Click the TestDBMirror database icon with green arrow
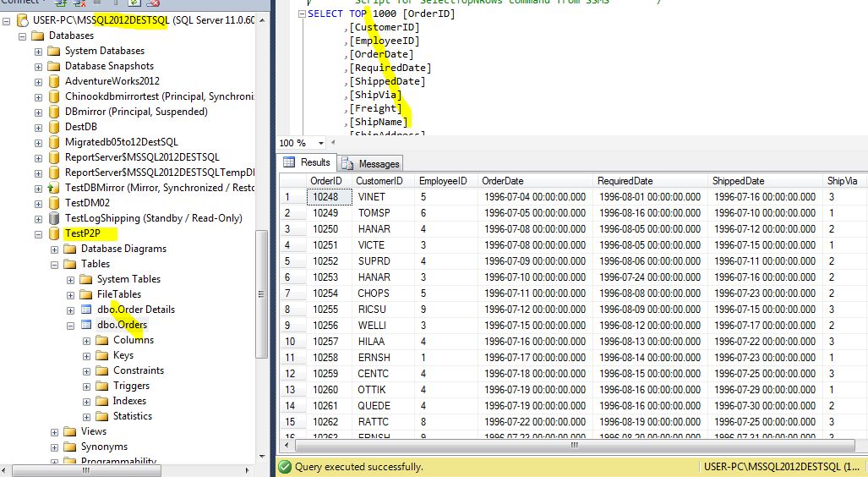The height and width of the screenshot is (477, 868). (54, 188)
